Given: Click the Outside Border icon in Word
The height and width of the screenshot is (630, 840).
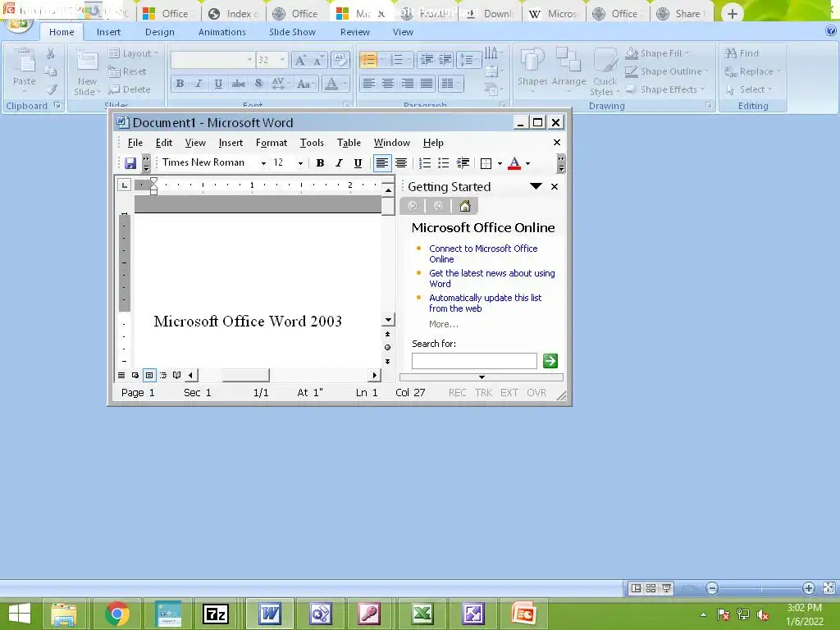Looking at the screenshot, I should 486,163.
